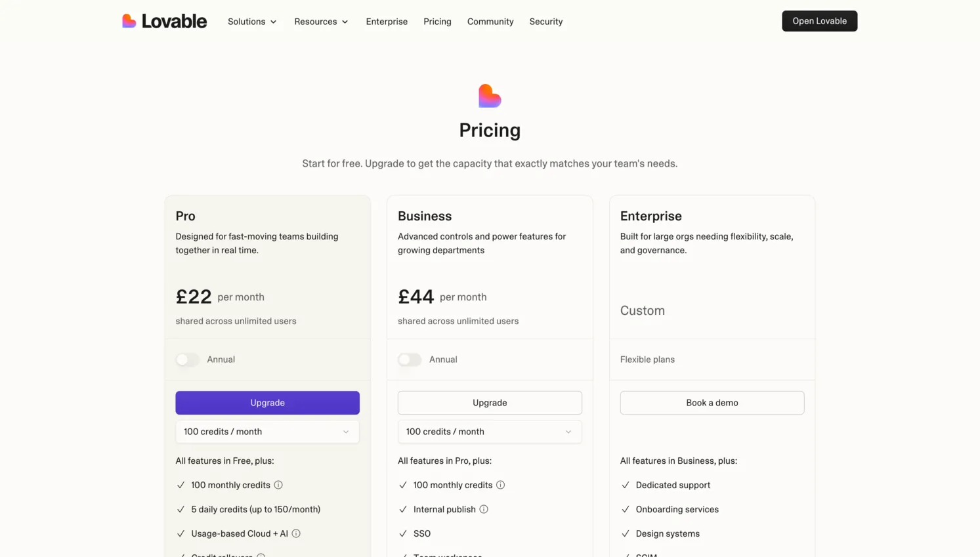This screenshot has height=557, width=980.
Task: Enable annual billing on the Pro plan
Action: pyautogui.click(x=187, y=360)
